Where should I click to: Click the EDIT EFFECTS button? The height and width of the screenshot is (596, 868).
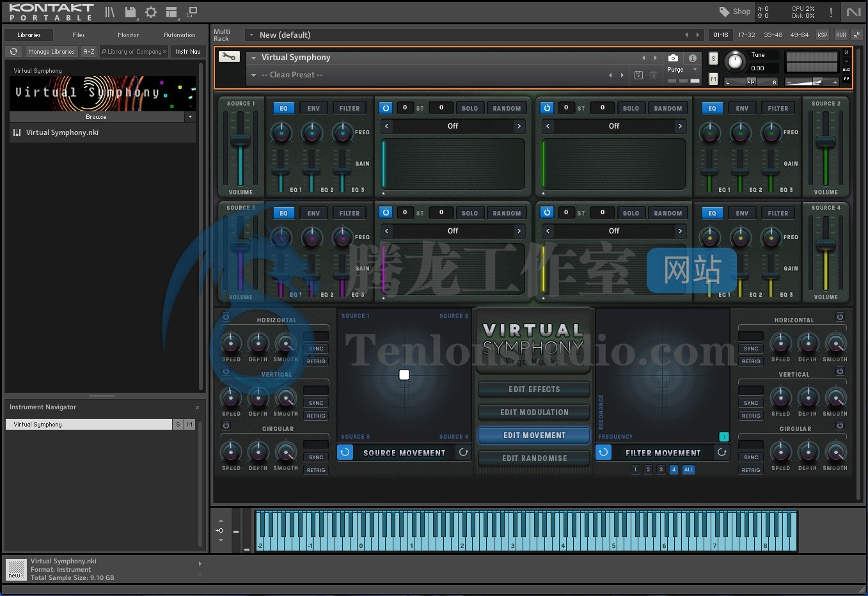[x=534, y=389]
